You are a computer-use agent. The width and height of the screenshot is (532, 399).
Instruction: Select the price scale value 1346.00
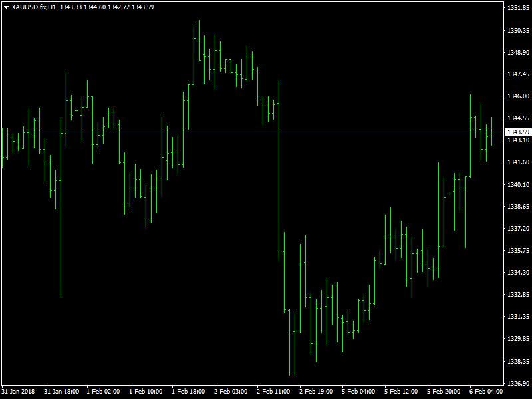pyautogui.click(x=518, y=96)
